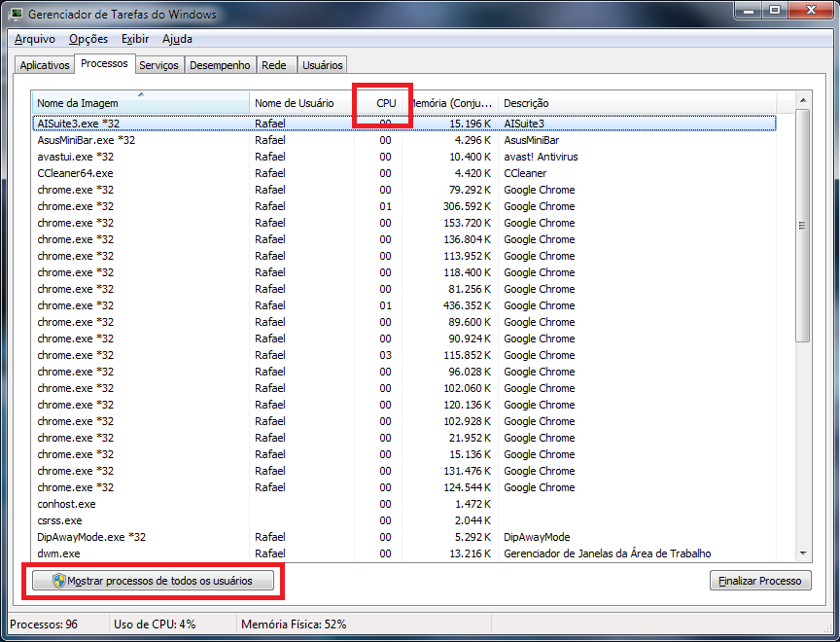The width and height of the screenshot is (840, 642).
Task: Open the Desempenho tab
Action: pyautogui.click(x=220, y=65)
